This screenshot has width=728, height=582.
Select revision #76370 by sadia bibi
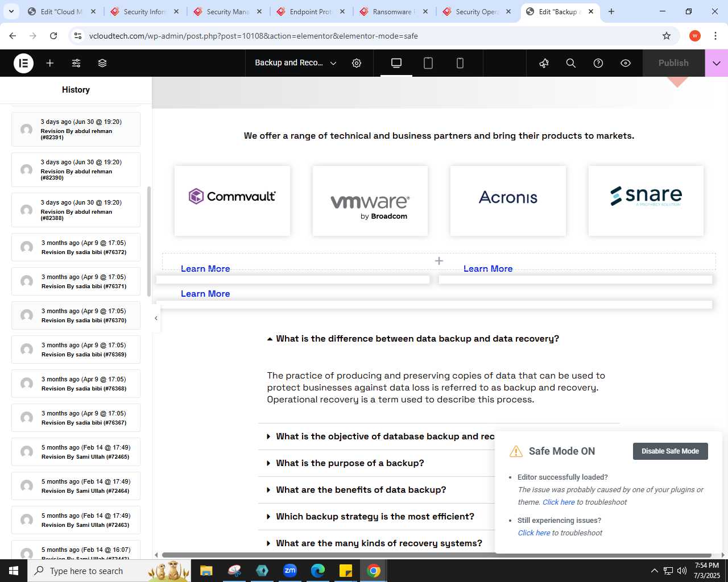click(76, 315)
